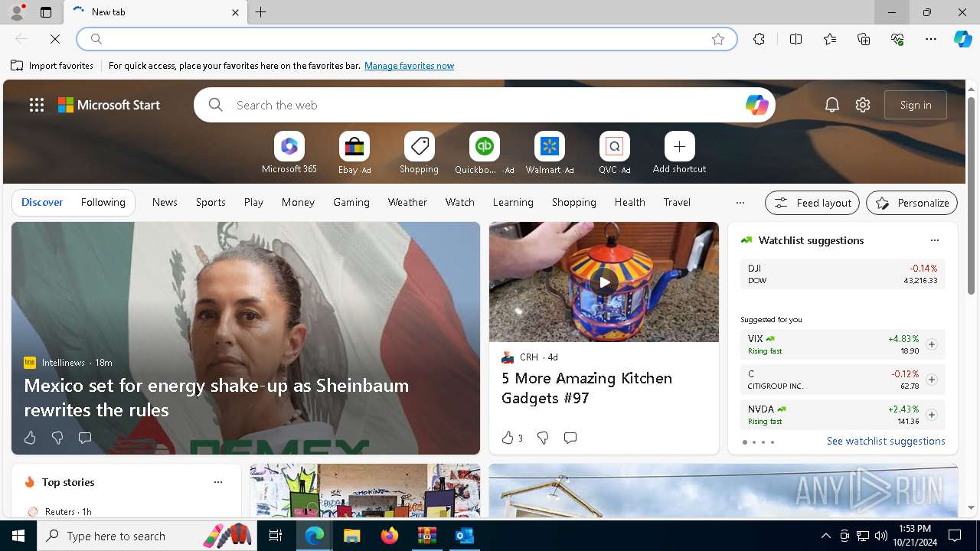Follow the Manage favorites now link

click(x=409, y=66)
